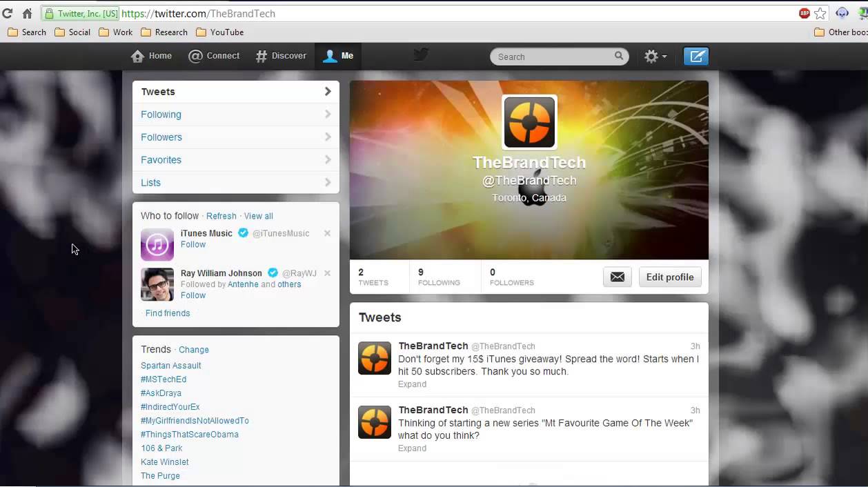Screen dimensions: 868x487
Task: Open the 106 & Park trend
Action: (161, 448)
